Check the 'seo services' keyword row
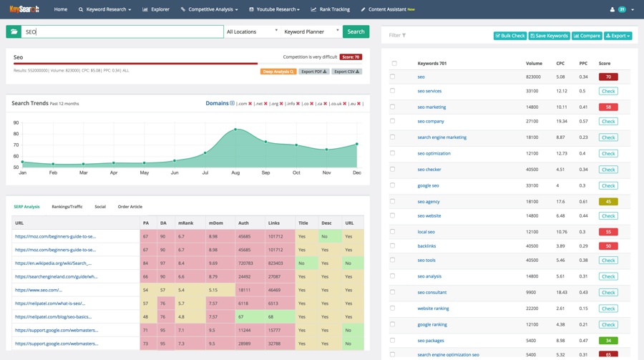Image resolution: width=644 pixels, height=360 pixels. coord(393,90)
